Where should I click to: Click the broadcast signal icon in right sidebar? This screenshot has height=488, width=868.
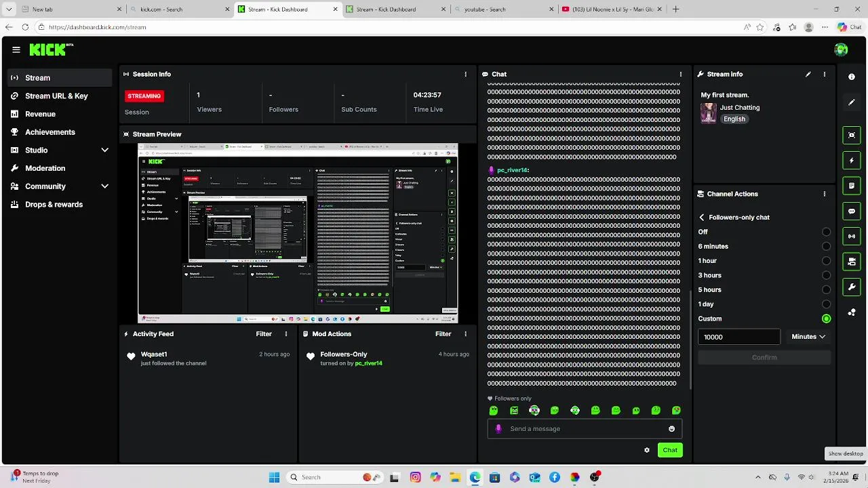852,236
